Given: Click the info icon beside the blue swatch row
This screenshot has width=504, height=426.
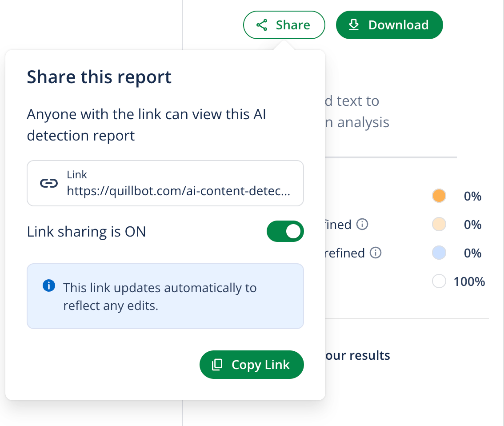Looking at the screenshot, I should (376, 253).
